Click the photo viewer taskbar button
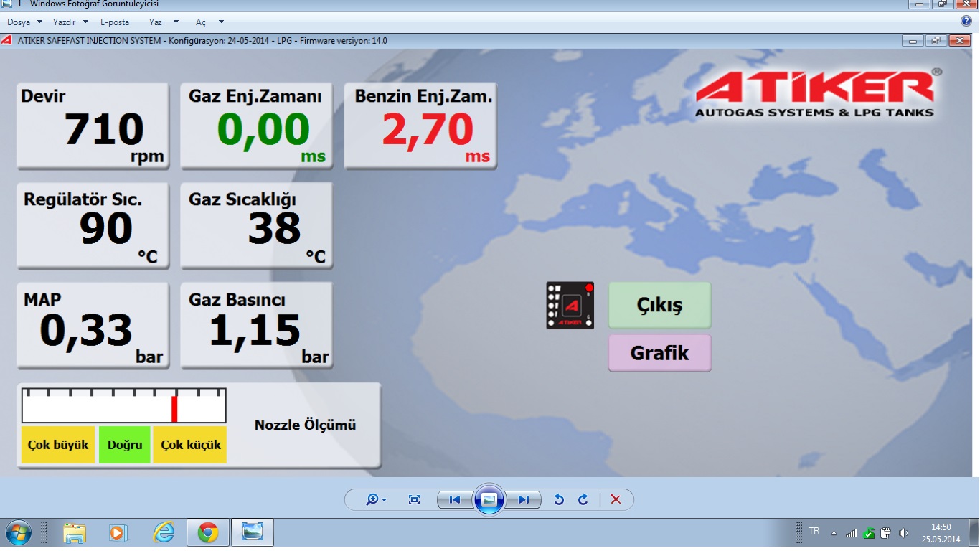980x551 pixels. (253, 532)
